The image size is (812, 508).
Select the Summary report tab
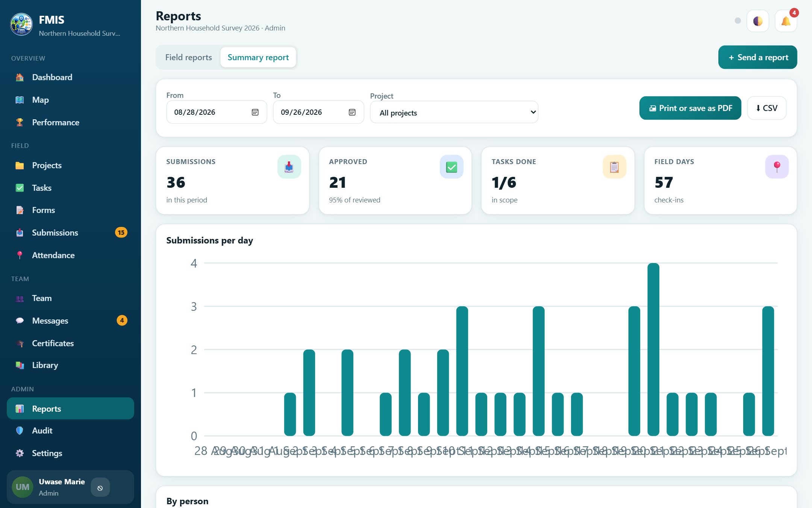coord(258,57)
